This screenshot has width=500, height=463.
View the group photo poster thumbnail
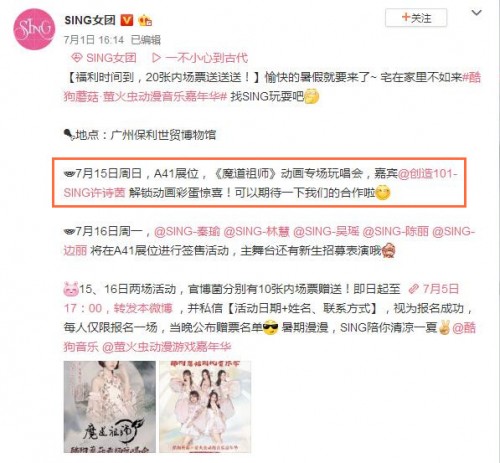205,407
